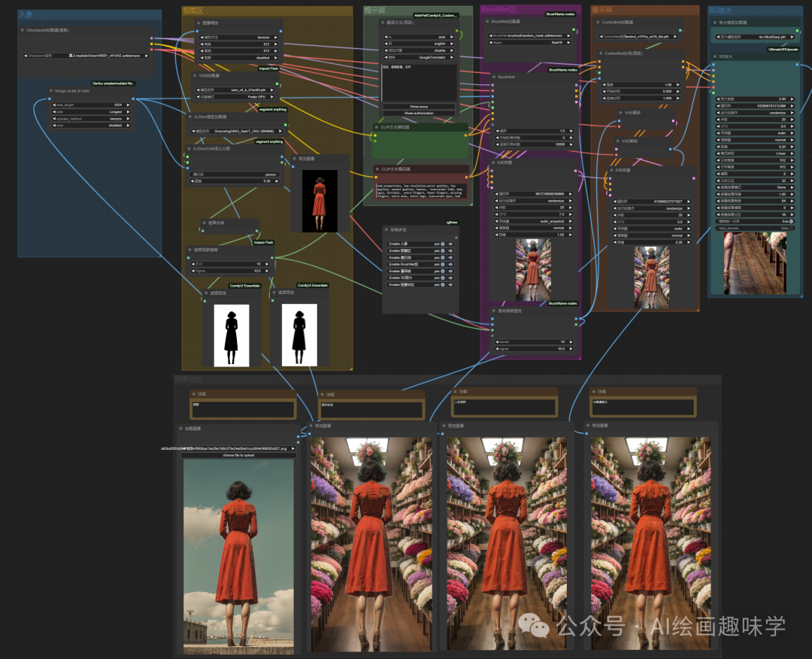The width and height of the screenshot is (812, 659).
Task: Open the GoogleTranslator service dropdown
Action: tap(419, 57)
